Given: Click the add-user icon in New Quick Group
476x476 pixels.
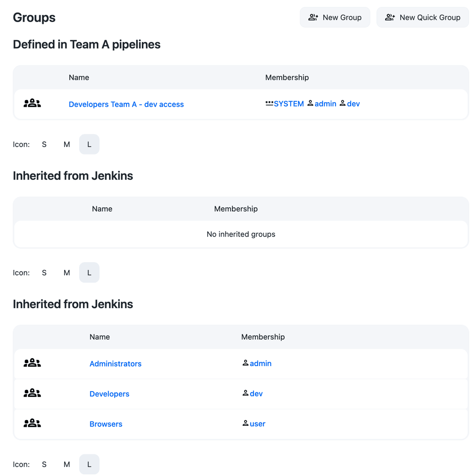Looking at the screenshot, I should pos(390,17).
